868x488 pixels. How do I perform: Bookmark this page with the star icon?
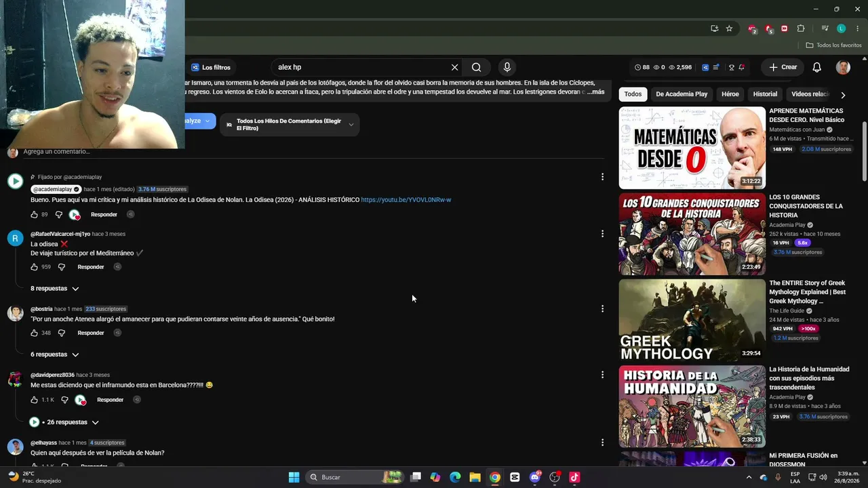(x=729, y=28)
